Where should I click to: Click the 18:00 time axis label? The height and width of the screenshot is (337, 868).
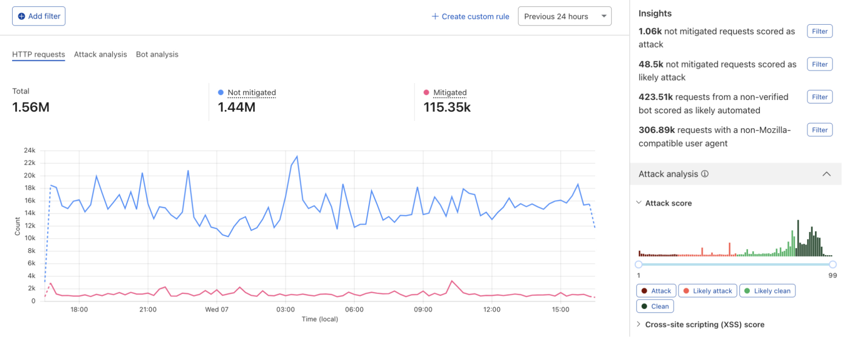click(x=79, y=309)
